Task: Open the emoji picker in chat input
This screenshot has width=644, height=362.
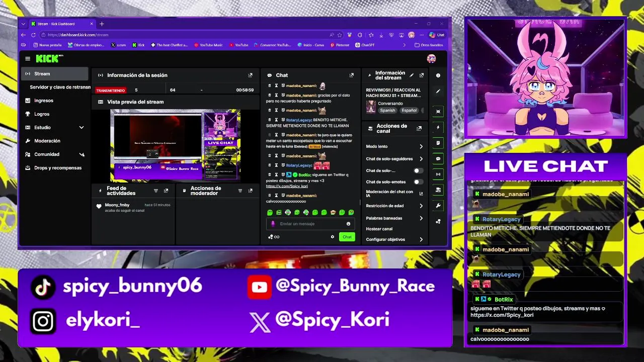Action: (348, 224)
